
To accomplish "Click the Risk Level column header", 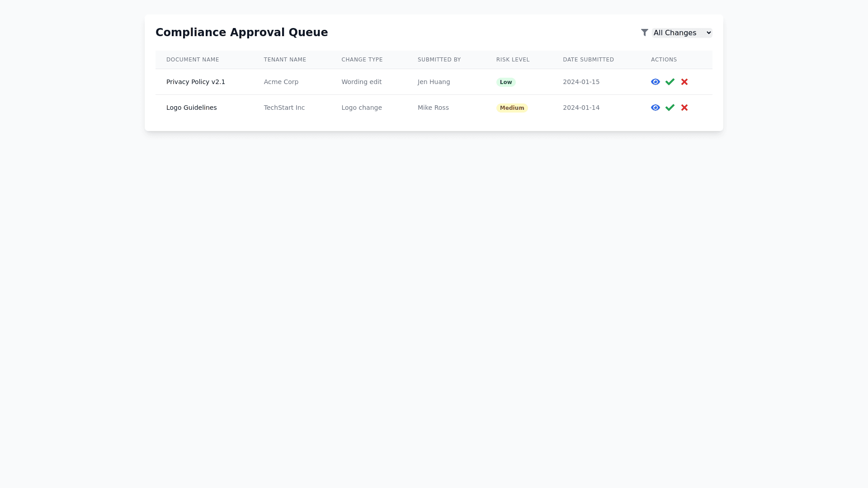I will click(x=513, y=60).
